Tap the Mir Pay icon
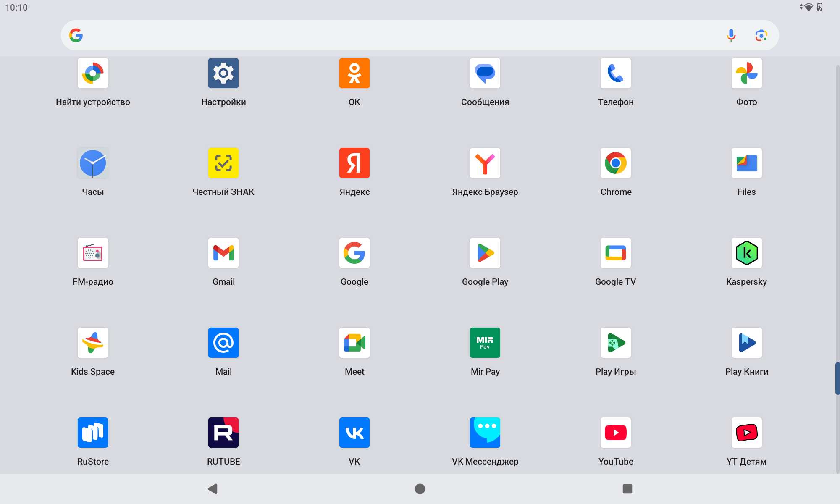The image size is (840, 504). click(485, 343)
